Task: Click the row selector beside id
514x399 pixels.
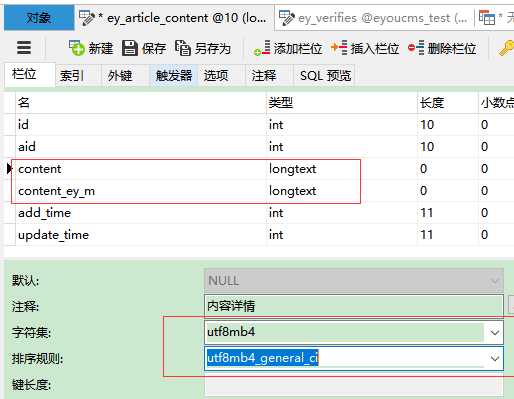Action: [10, 125]
